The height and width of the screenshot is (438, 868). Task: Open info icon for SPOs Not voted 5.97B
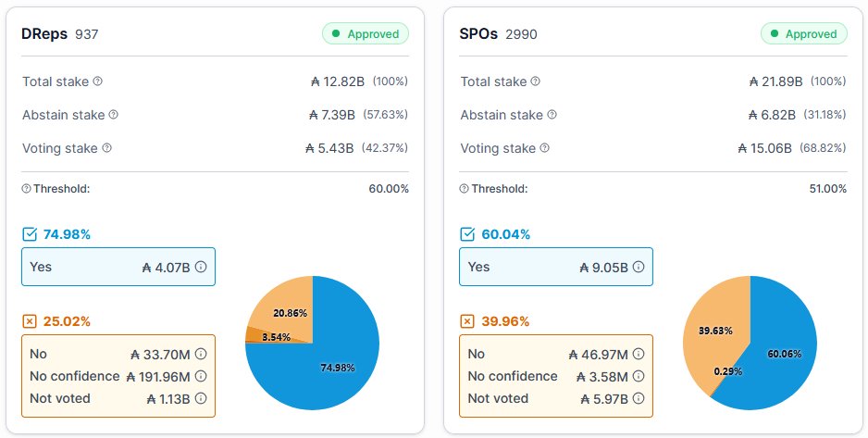639,398
